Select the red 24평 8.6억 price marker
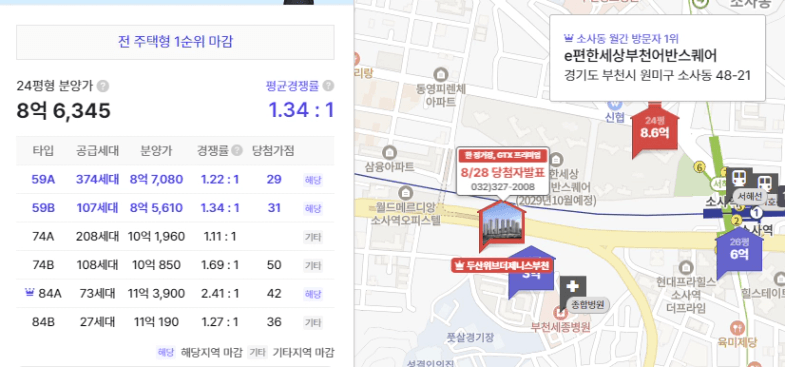This screenshot has height=367, width=785. point(654,130)
